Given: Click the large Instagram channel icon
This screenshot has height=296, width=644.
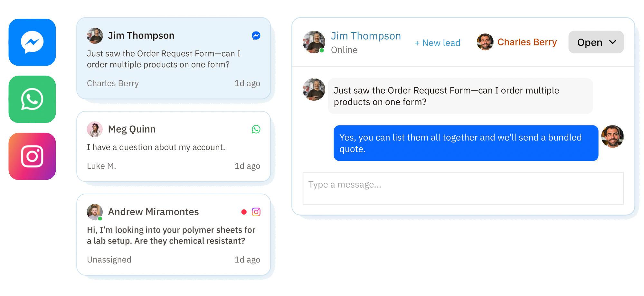Looking at the screenshot, I should 32,156.
